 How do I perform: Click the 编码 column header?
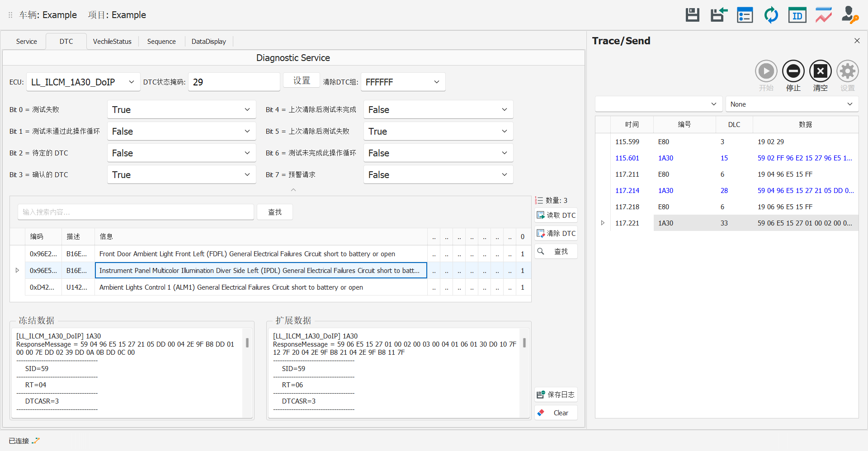43,236
